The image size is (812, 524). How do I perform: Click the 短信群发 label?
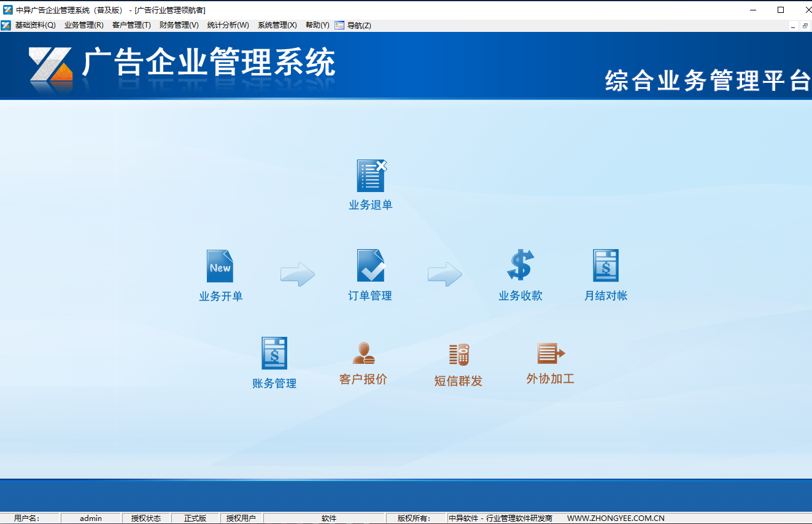[x=458, y=381]
